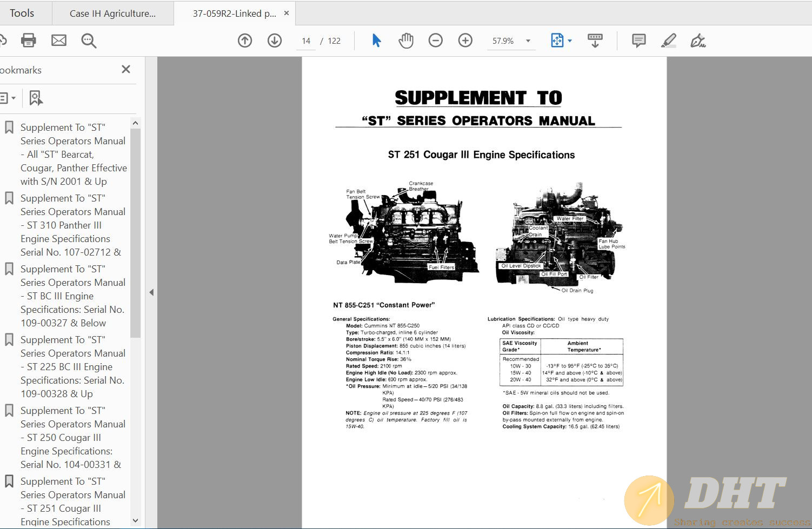Open bookmark ST 250 Cougar III Engine Specifications
The width and height of the screenshot is (812, 529).
click(73, 438)
